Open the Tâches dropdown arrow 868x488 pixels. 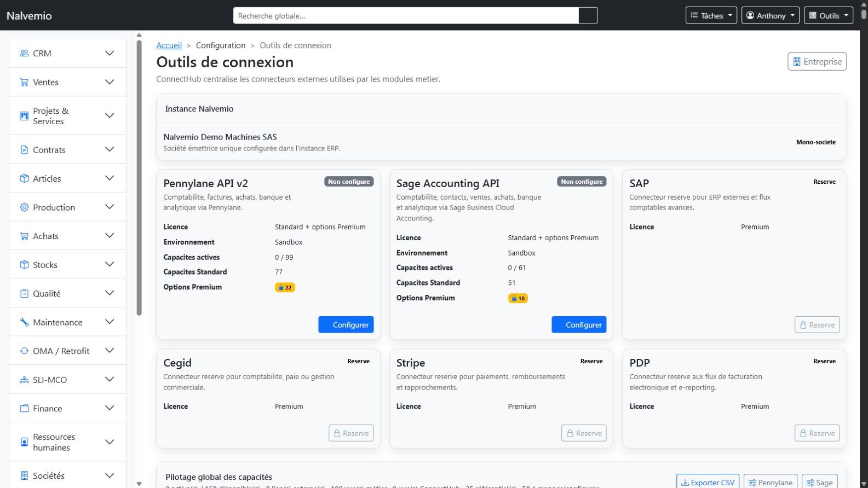click(730, 15)
